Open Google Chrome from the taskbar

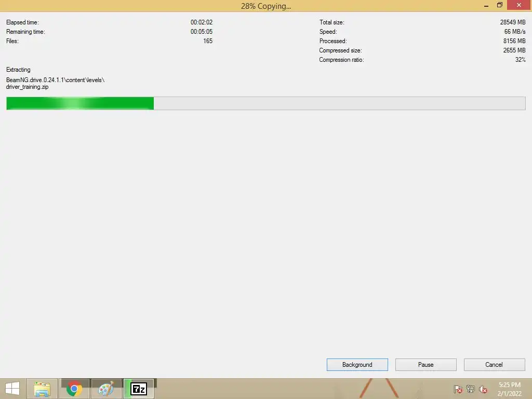click(x=74, y=389)
